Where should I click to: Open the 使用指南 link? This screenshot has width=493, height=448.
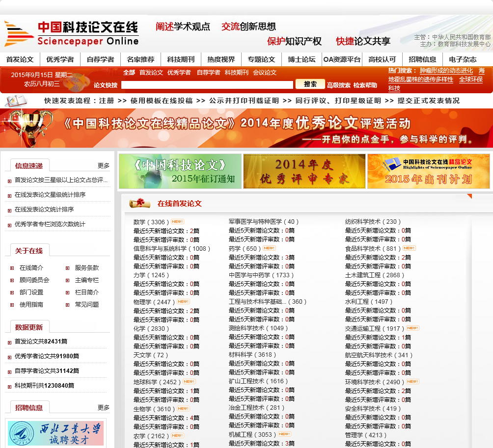[x=31, y=304]
